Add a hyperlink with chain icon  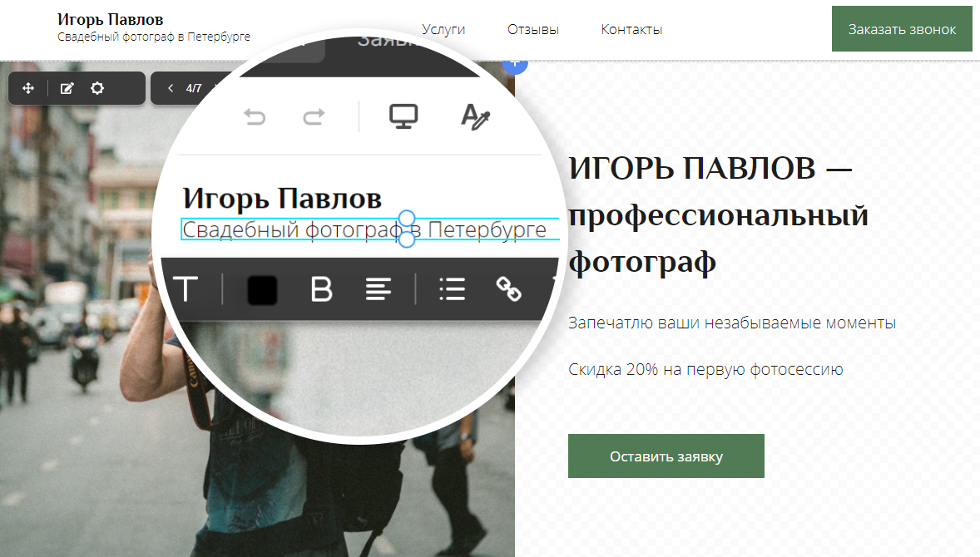pos(509,289)
